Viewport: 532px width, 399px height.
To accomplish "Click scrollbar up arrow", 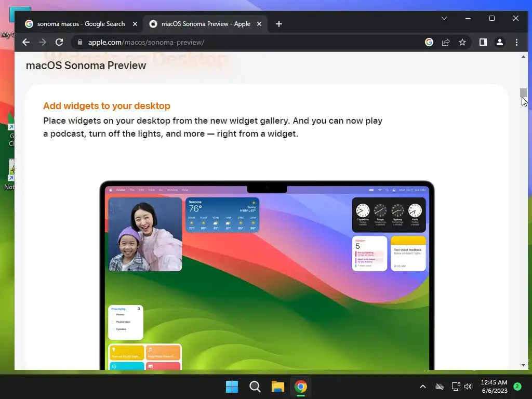I will click(x=524, y=57).
